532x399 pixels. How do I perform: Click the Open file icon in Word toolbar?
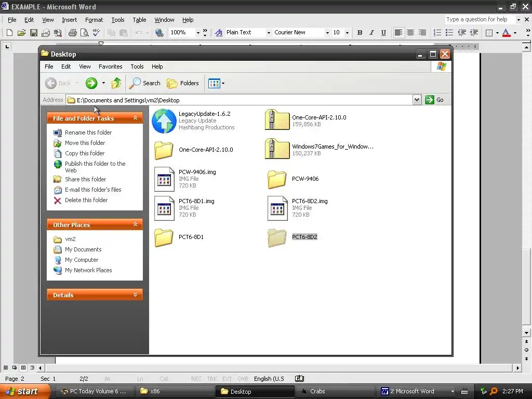pos(22,33)
